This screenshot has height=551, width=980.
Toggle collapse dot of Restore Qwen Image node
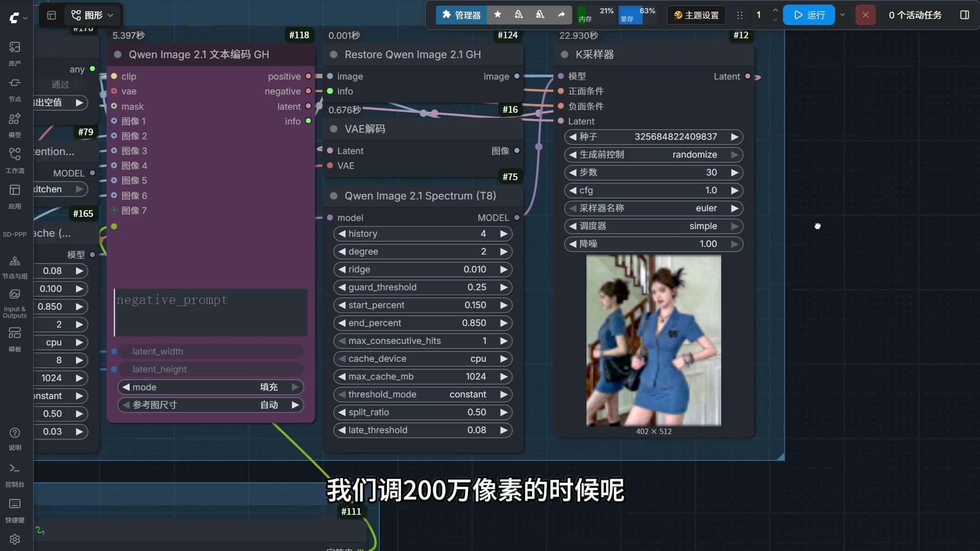click(x=333, y=55)
